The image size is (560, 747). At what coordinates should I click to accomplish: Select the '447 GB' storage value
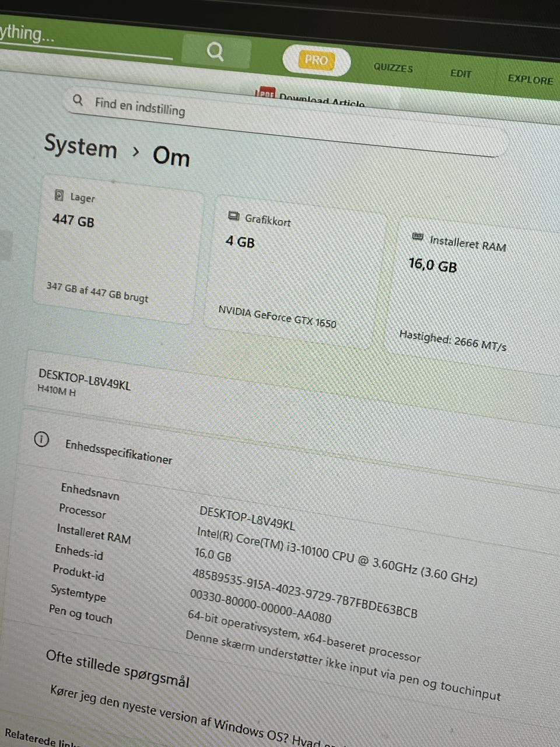pyautogui.click(x=73, y=221)
